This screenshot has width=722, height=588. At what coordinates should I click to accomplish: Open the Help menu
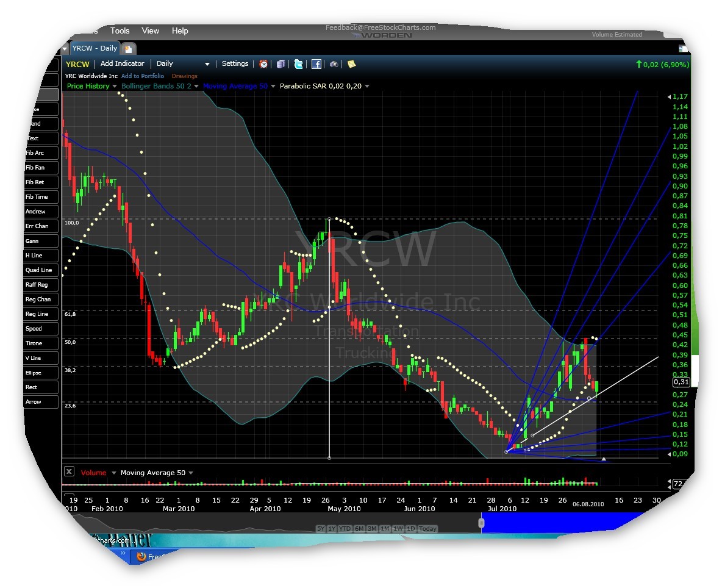click(180, 31)
